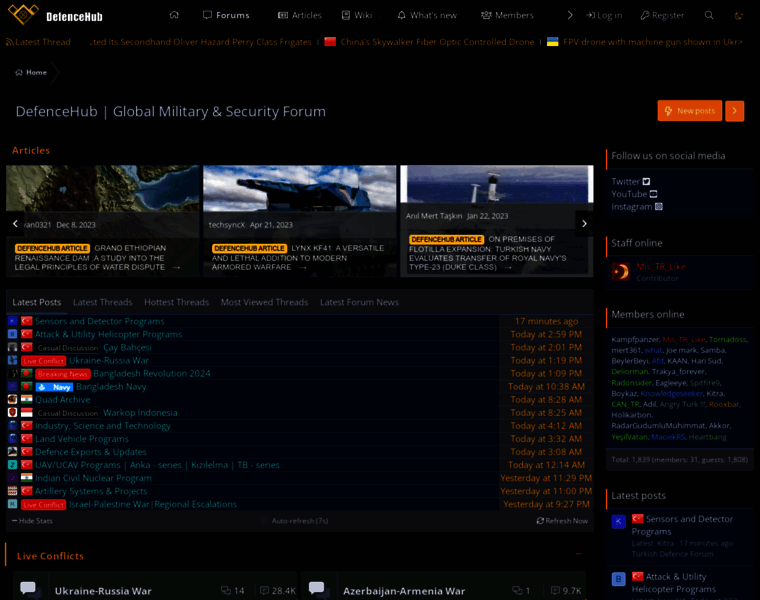Switch to Most Viewed Threads tab
This screenshot has width=760, height=600.
[264, 302]
